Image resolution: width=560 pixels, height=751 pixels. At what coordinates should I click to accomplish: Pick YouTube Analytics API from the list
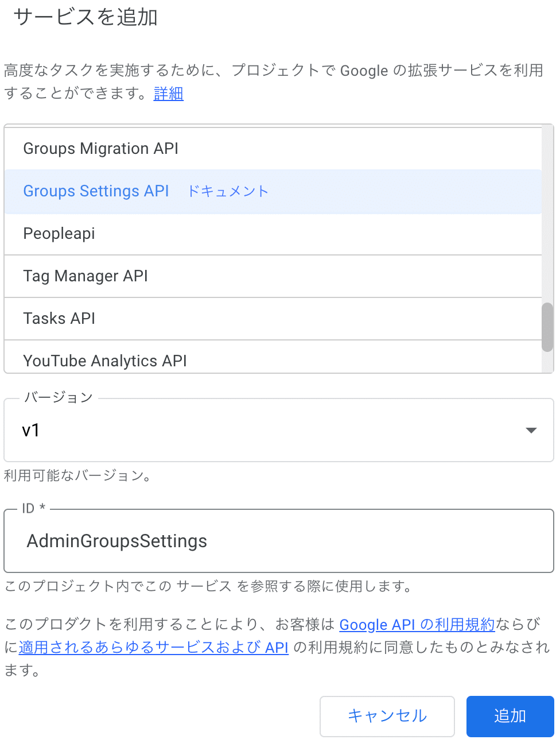pyautogui.click(x=273, y=358)
